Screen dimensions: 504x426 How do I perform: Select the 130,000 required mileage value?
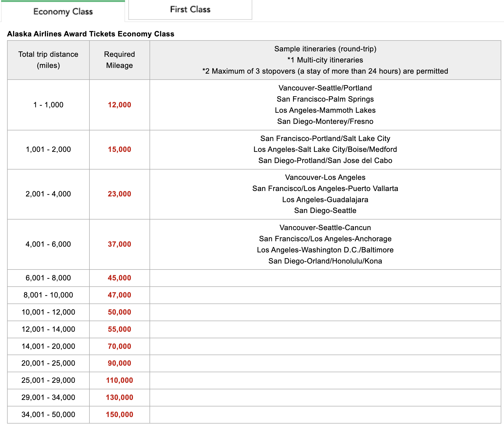click(x=119, y=397)
